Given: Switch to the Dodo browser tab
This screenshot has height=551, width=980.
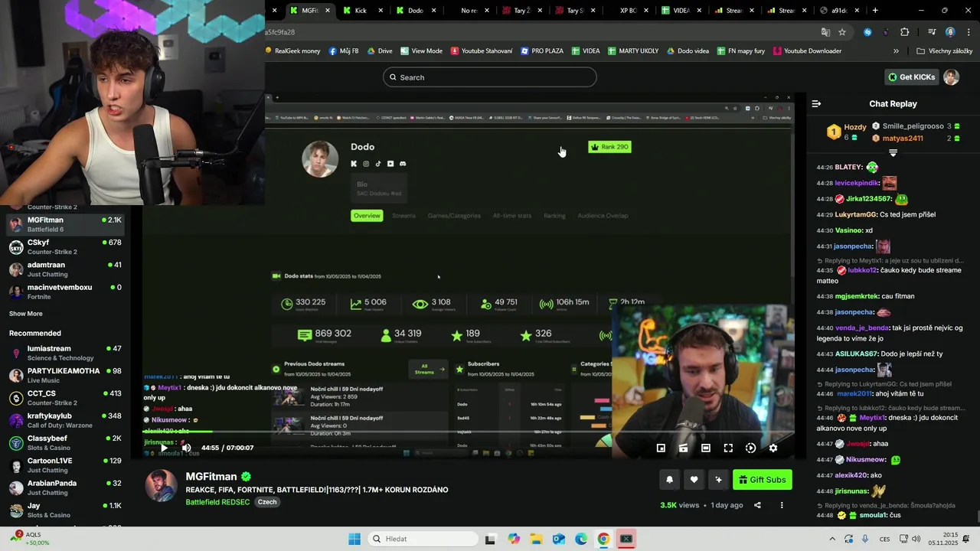Looking at the screenshot, I should 416,11.
